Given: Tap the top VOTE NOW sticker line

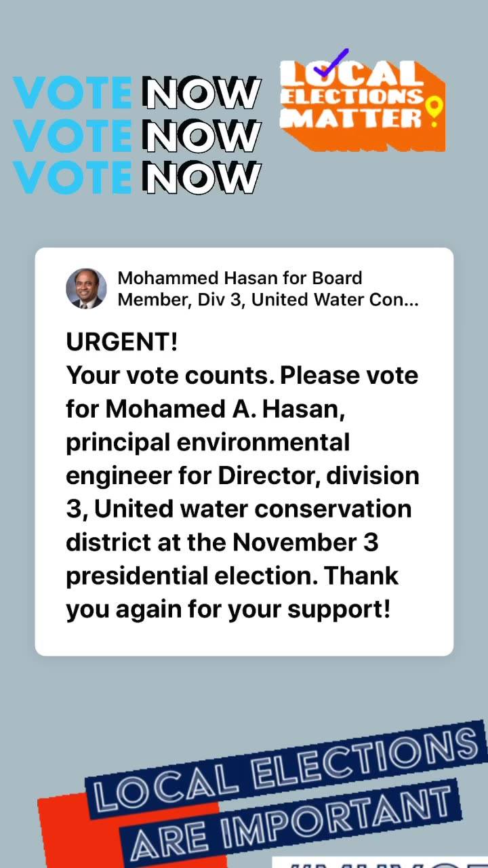Looking at the screenshot, I should pyautogui.click(x=137, y=93).
